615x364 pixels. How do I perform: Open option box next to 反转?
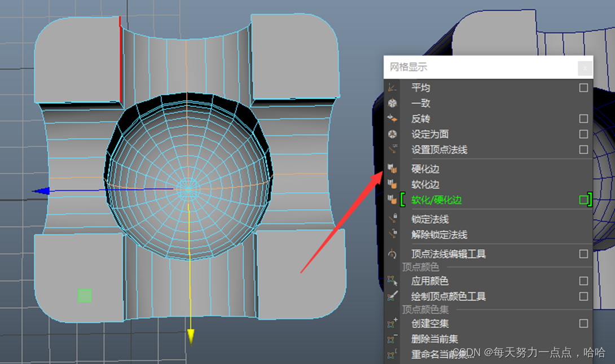click(x=583, y=119)
